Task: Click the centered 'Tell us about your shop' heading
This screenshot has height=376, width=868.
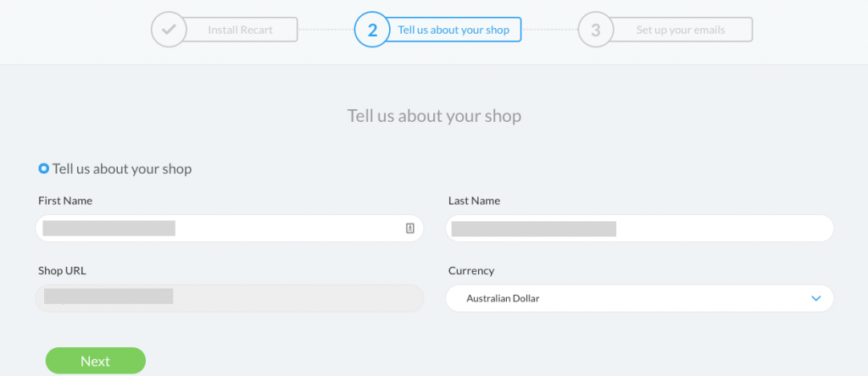Action: pos(434,116)
